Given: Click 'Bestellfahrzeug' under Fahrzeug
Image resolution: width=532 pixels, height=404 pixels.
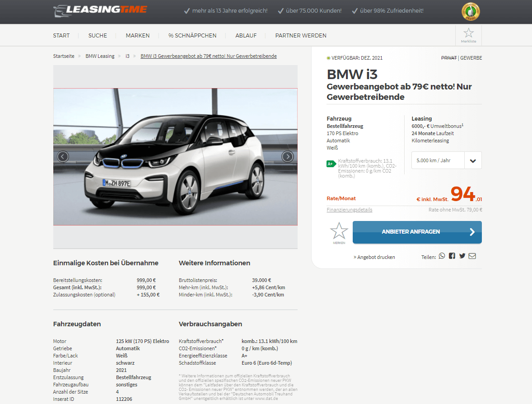Looking at the screenshot, I should pos(345,126).
